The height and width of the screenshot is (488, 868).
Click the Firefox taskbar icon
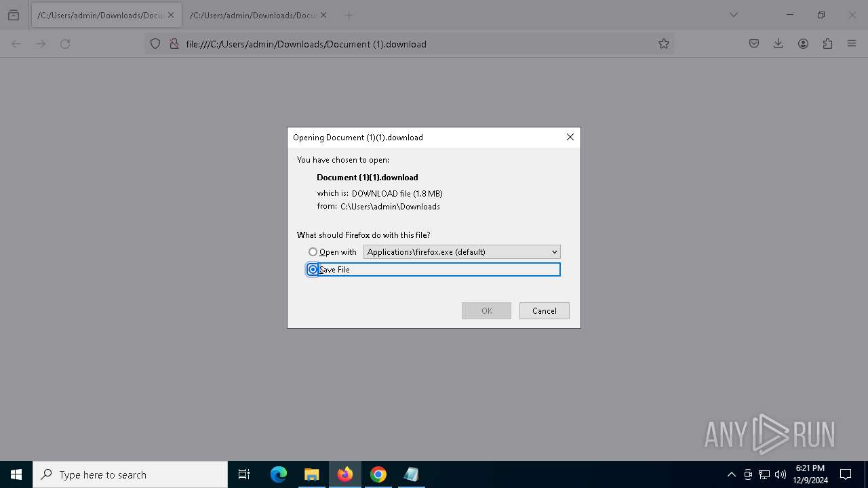pos(345,474)
